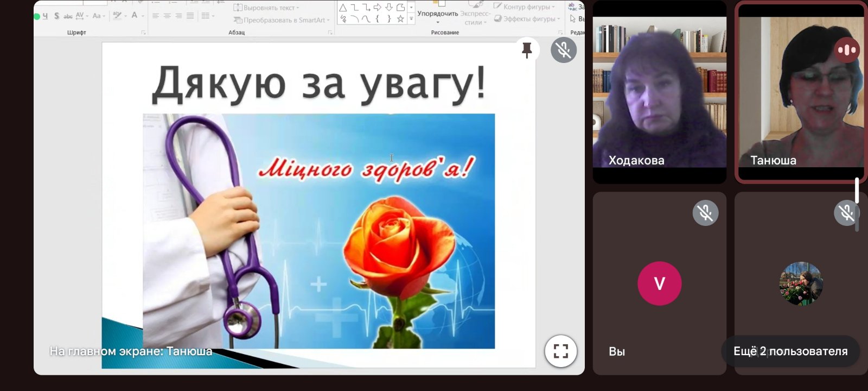The width and height of the screenshot is (868, 391).
Task: Expand the shapes gallery more button
Action: 411,19
